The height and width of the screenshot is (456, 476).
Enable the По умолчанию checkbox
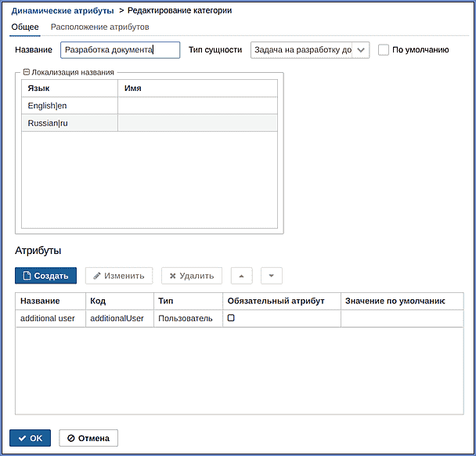(x=384, y=50)
